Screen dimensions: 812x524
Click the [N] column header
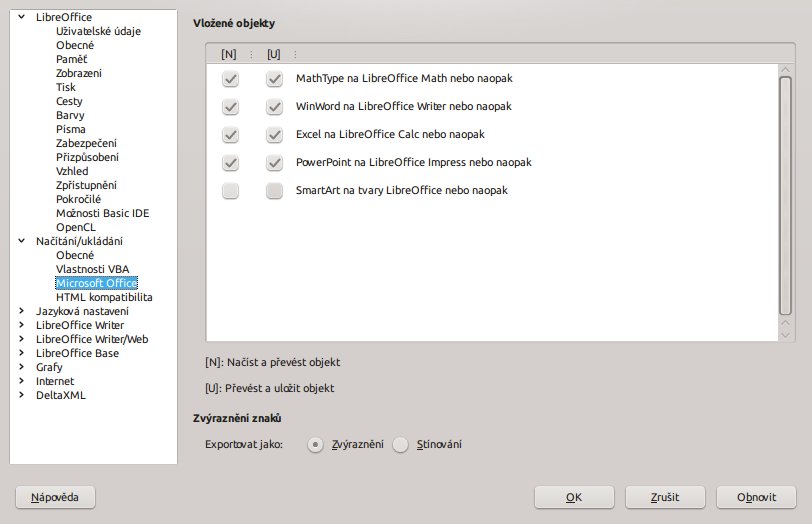[x=228, y=54]
